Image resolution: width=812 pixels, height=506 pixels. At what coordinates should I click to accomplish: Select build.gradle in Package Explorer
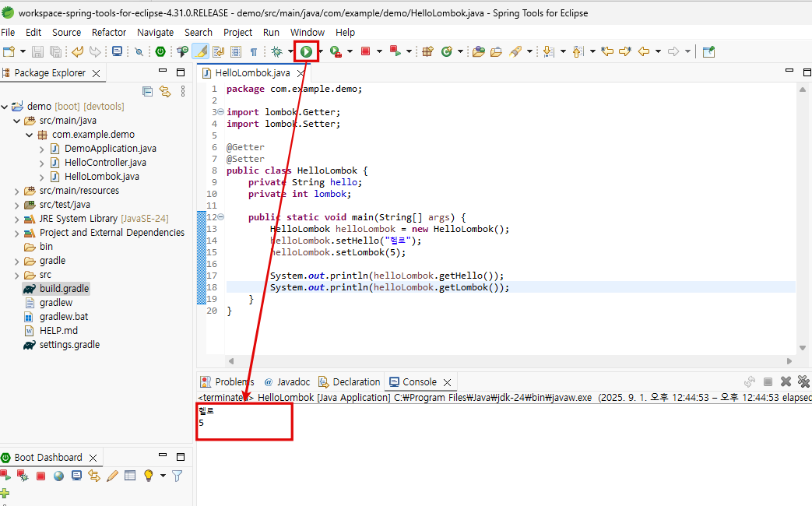pos(64,289)
